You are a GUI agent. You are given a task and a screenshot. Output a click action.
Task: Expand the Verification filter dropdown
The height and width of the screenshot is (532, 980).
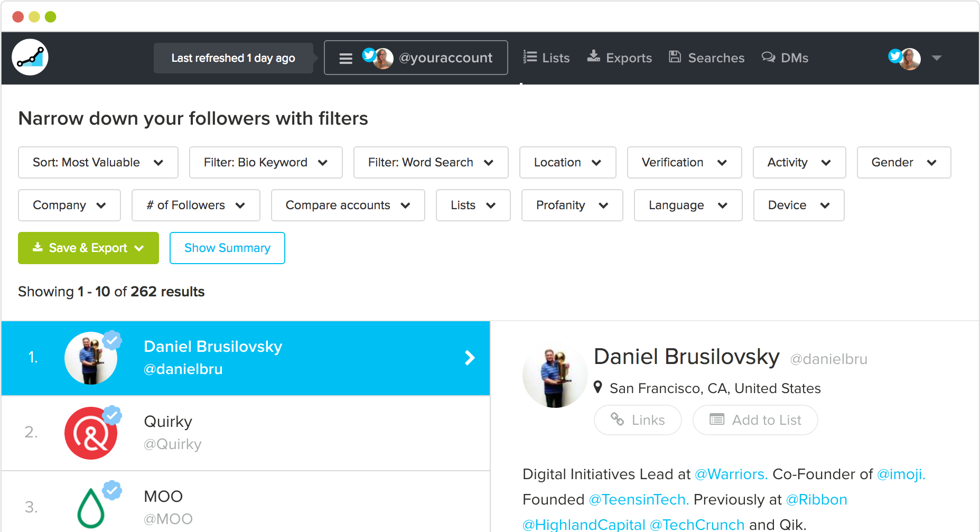point(684,163)
